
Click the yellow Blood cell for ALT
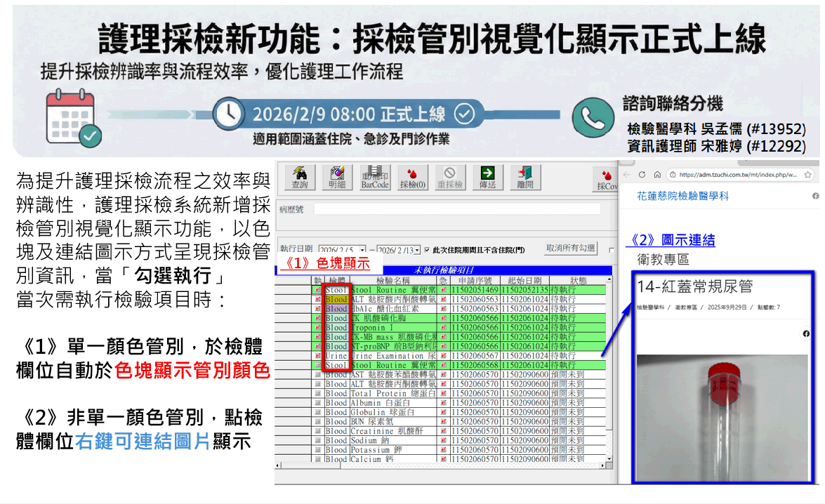click(x=336, y=299)
